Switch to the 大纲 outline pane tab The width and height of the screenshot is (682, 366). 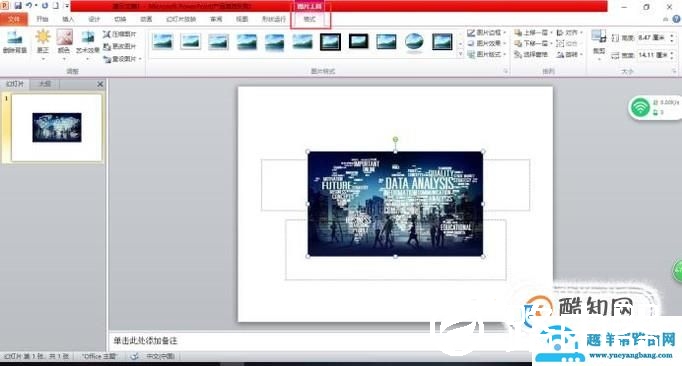(45, 84)
